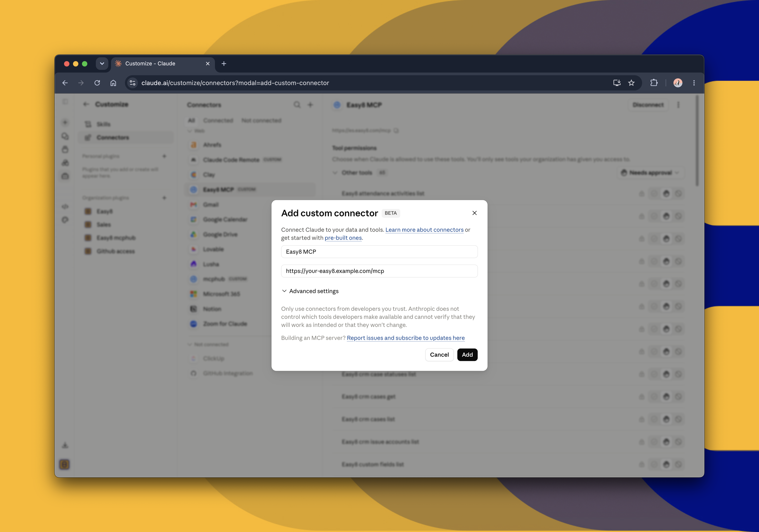Click the install app icon in address bar
Screen dimensions: 759x532
617,83
